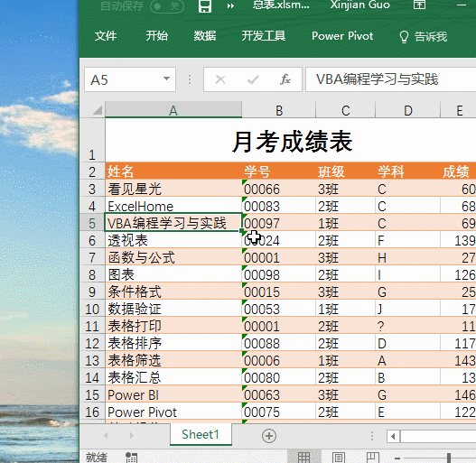Click the previous sheet navigation arrow
The height and width of the screenshot is (463, 476).
(106, 435)
